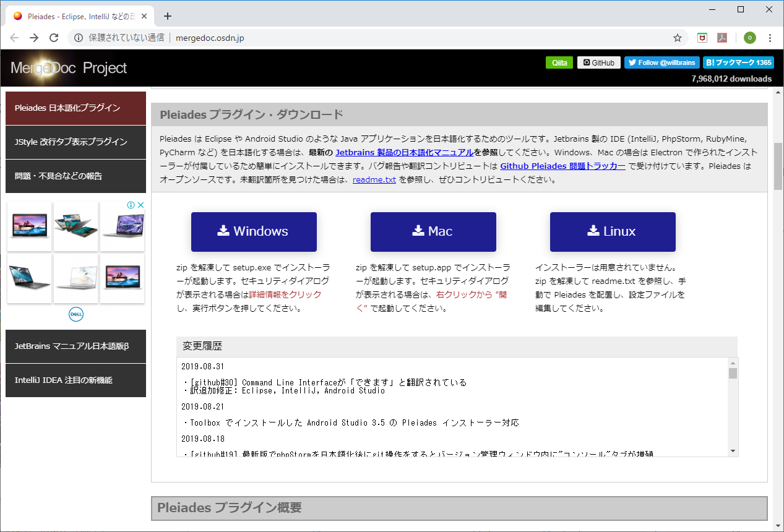Open the green Qiita button
784x532 pixels.
[559, 62]
